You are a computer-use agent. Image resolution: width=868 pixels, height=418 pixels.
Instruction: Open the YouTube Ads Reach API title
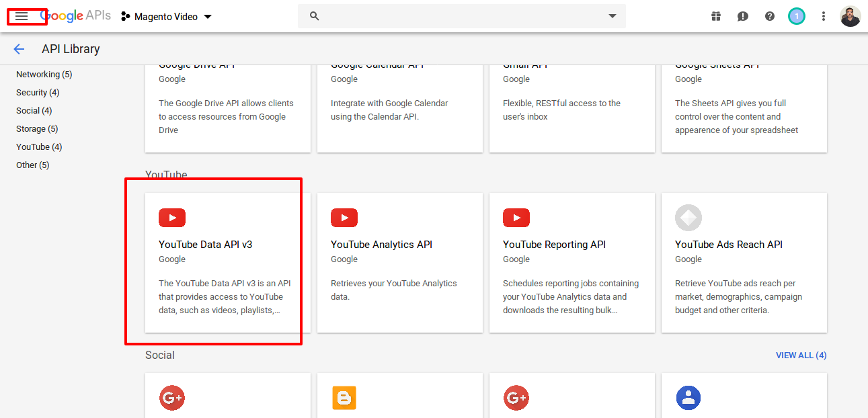tap(729, 245)
